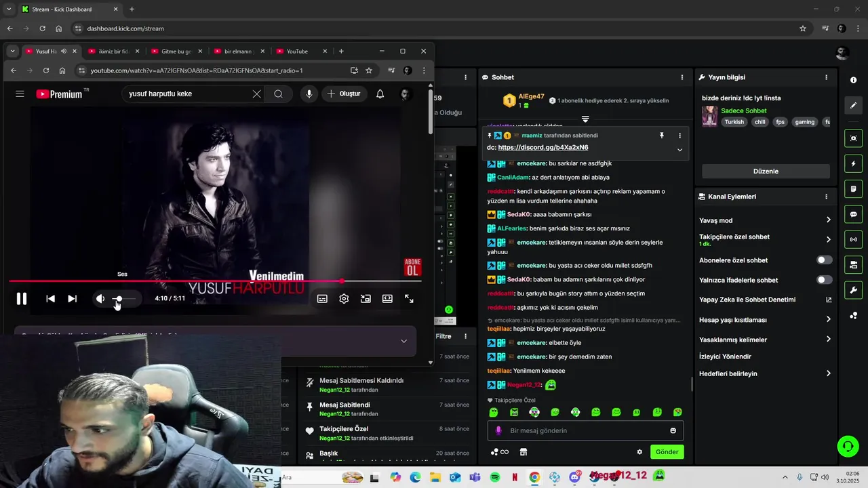
Task: Toggle Yalnızca ifadelerle sohbet switch
Action: (824, 280)
